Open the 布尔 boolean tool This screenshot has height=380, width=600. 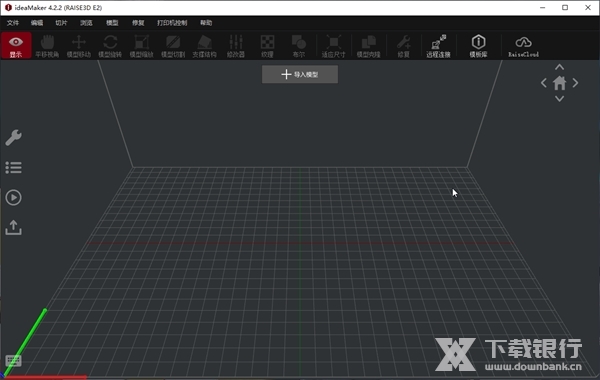click(298, 46)
